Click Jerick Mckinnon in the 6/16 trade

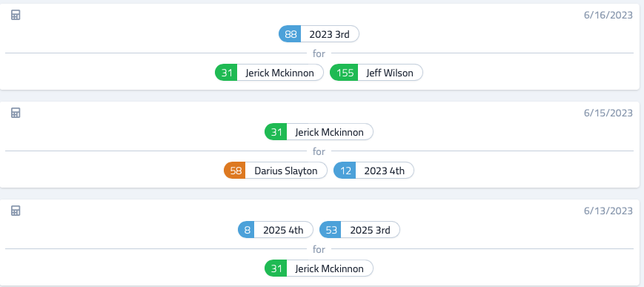click(270, 73)
